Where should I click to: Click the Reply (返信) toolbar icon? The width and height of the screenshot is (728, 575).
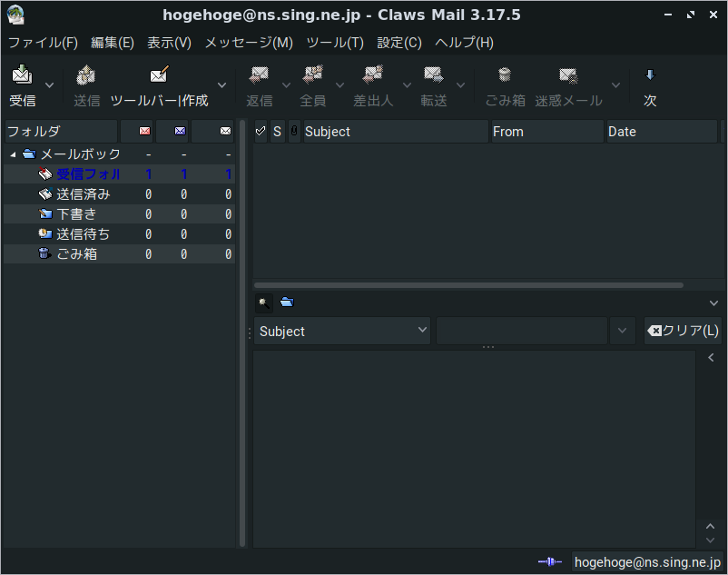(259, 74)
